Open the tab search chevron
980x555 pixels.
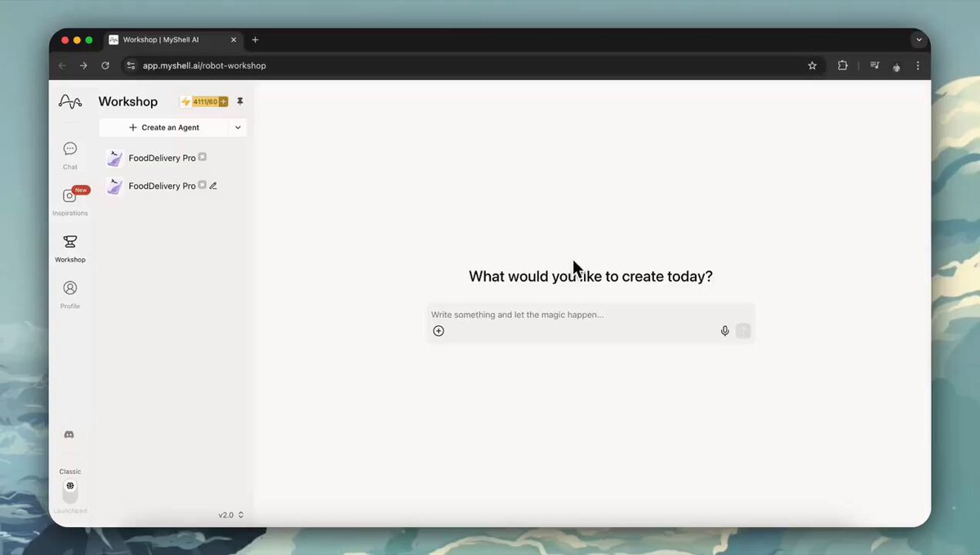pyautogui.click(x=919, y=39)
